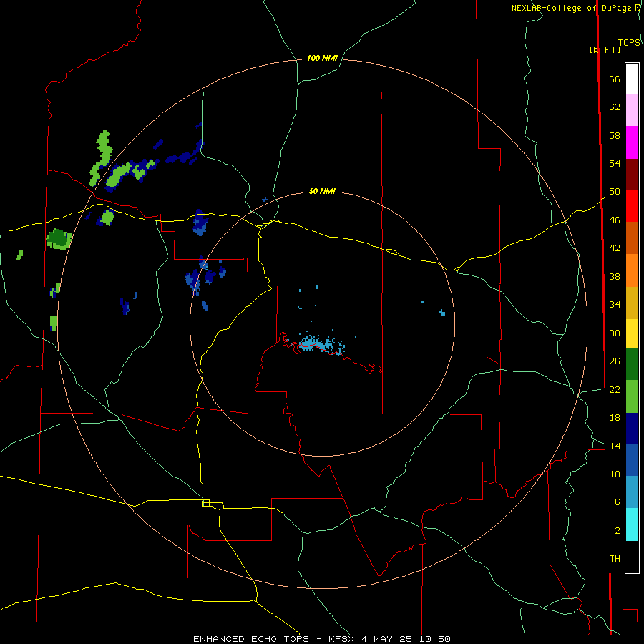Click the '14' legend value
The image size is (644, 644).
click(615, 446)
